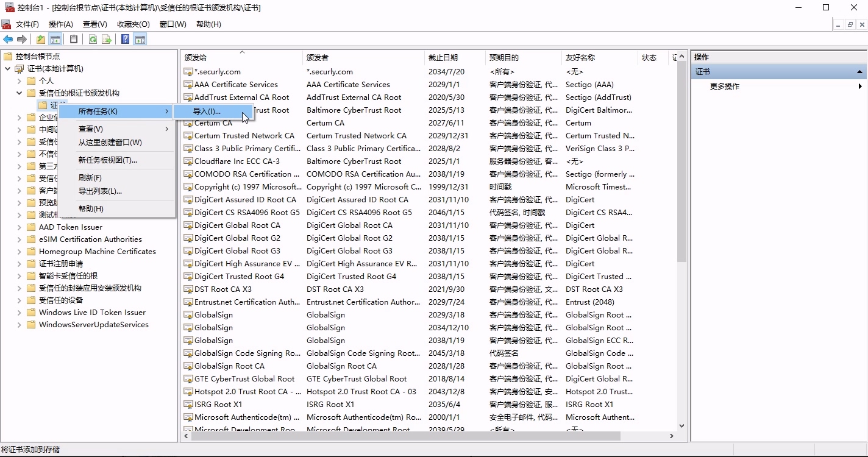Screen dimensions: 868x457
Task: Open the 查看(V) context menu entry
Action: pos(118,129)
